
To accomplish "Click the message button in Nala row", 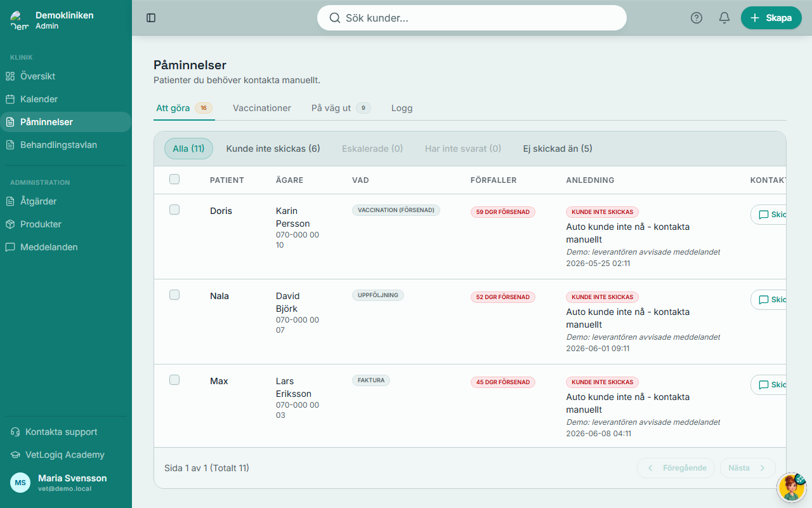I will (769, 300).
